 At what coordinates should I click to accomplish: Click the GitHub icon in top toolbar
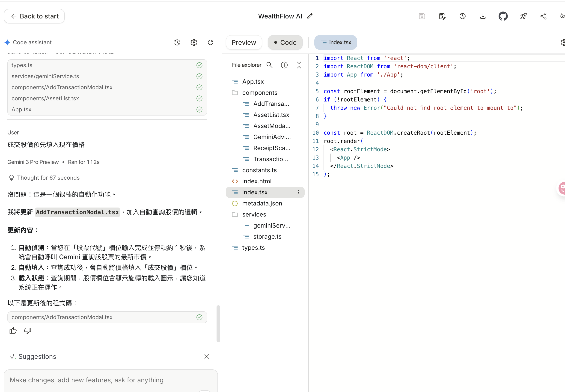pos(503,16)
